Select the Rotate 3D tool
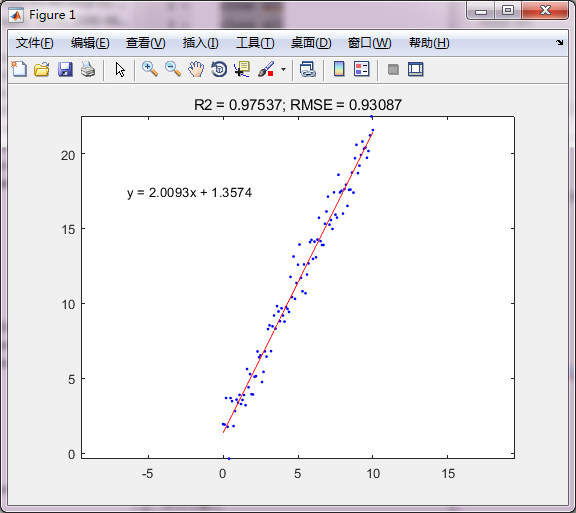 tap(219, 69)
